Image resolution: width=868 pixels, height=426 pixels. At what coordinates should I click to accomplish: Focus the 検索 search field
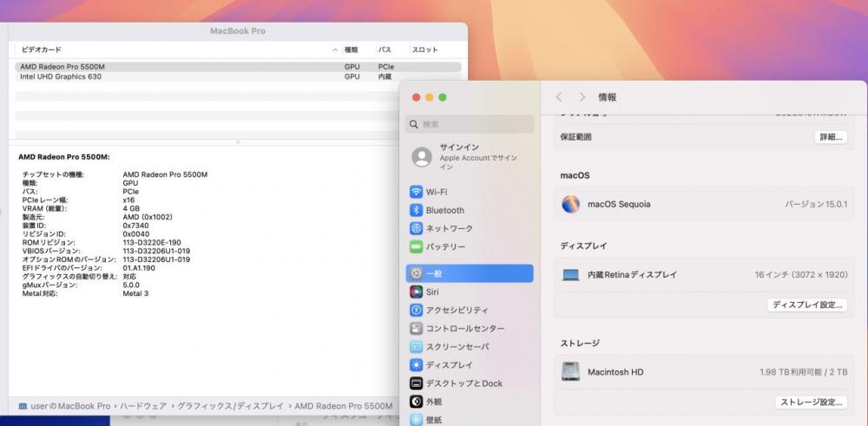[x=470, y=124]
